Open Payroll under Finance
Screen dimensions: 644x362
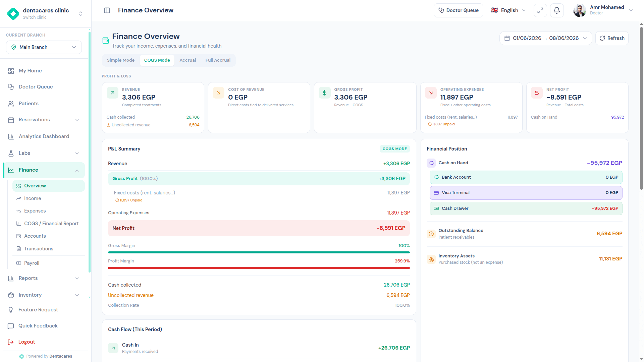49,263
